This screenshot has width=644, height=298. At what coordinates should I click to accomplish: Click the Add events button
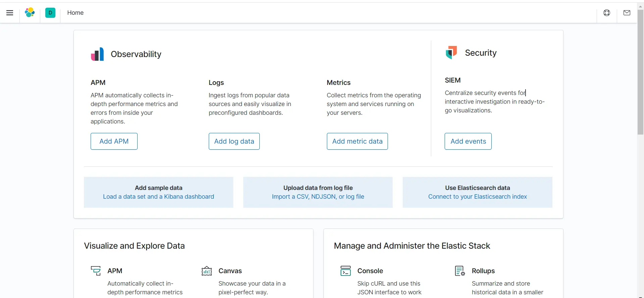tap(468, 141)
